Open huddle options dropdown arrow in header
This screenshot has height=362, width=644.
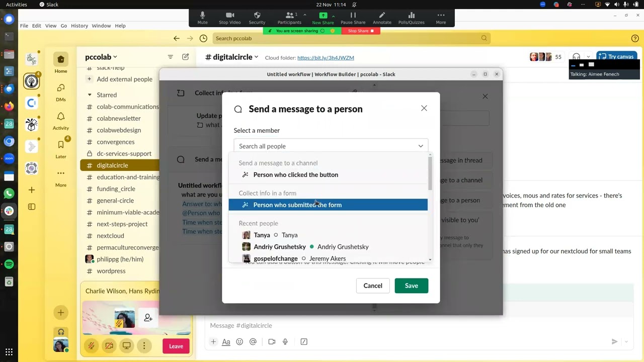point(588,57)
